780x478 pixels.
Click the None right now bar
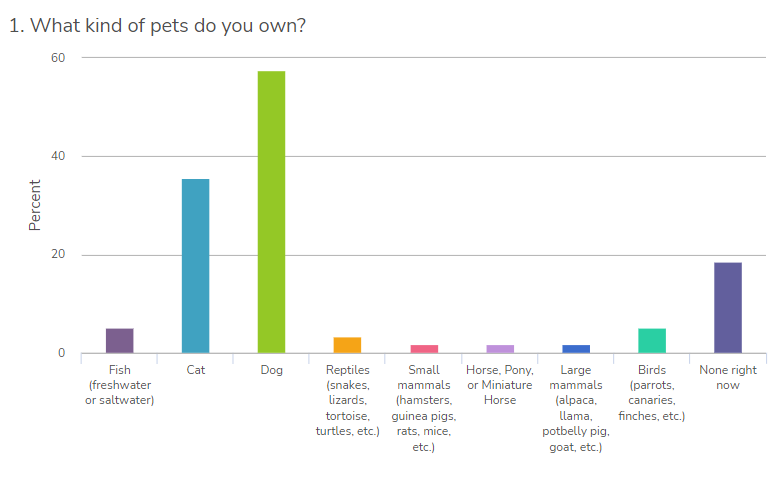pos(727,308)
